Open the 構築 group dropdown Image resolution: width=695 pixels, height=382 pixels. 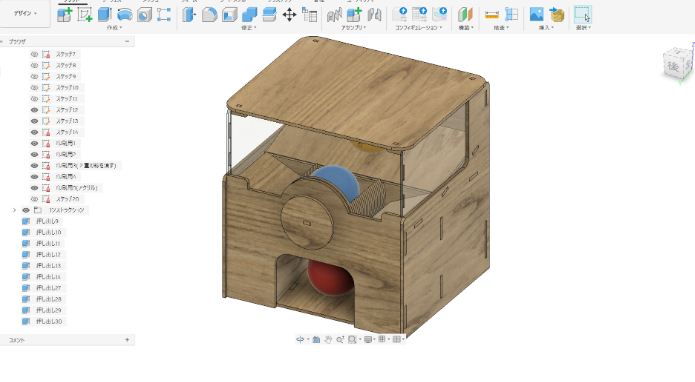click(x=466, y=27)
